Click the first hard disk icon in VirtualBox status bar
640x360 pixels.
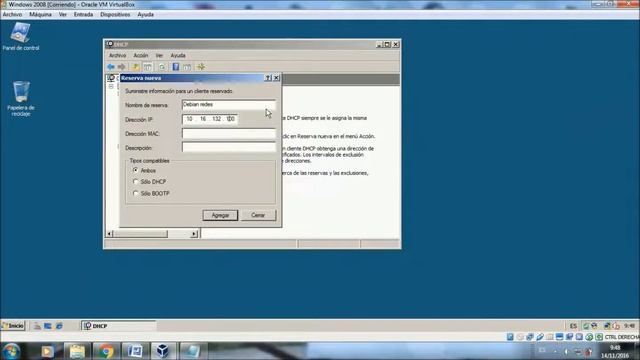point(510,337)
